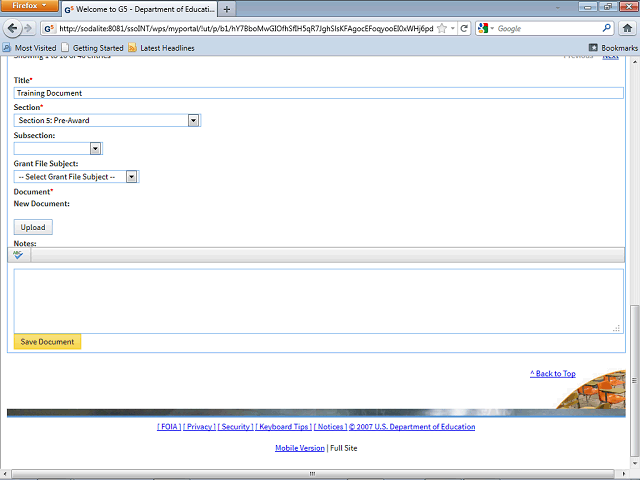
Task: Go back with the browser back arrow
Action: click(x=12, y=28)
